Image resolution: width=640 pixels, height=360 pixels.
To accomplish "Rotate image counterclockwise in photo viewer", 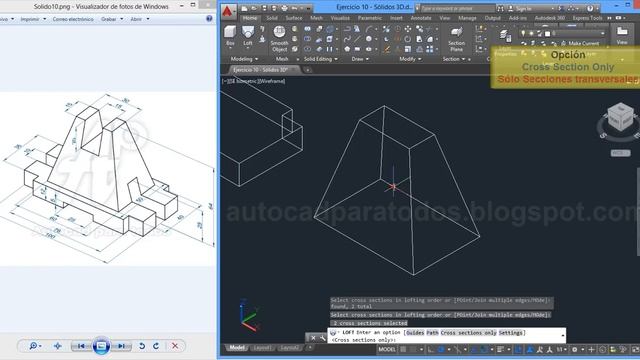I will click(142, 346).
